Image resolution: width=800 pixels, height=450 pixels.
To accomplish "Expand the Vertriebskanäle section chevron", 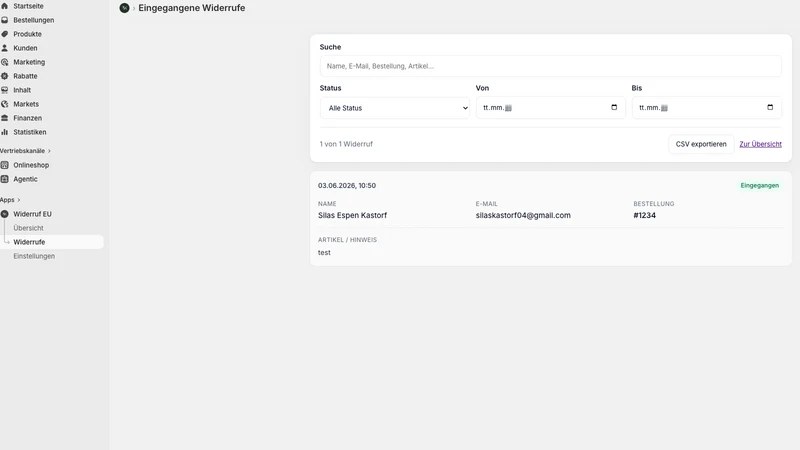I will click(49, 151).
